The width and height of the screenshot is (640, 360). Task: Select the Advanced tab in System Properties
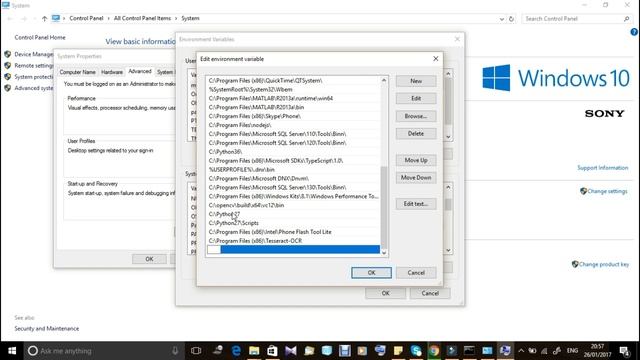[x=140, y=71]
